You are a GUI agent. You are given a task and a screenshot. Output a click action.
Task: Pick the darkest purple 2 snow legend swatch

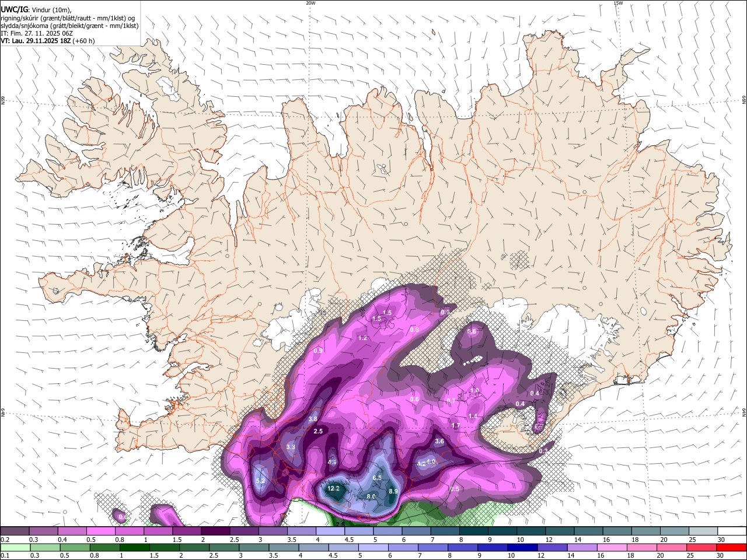pyautogui.click(x=215, y=531)
